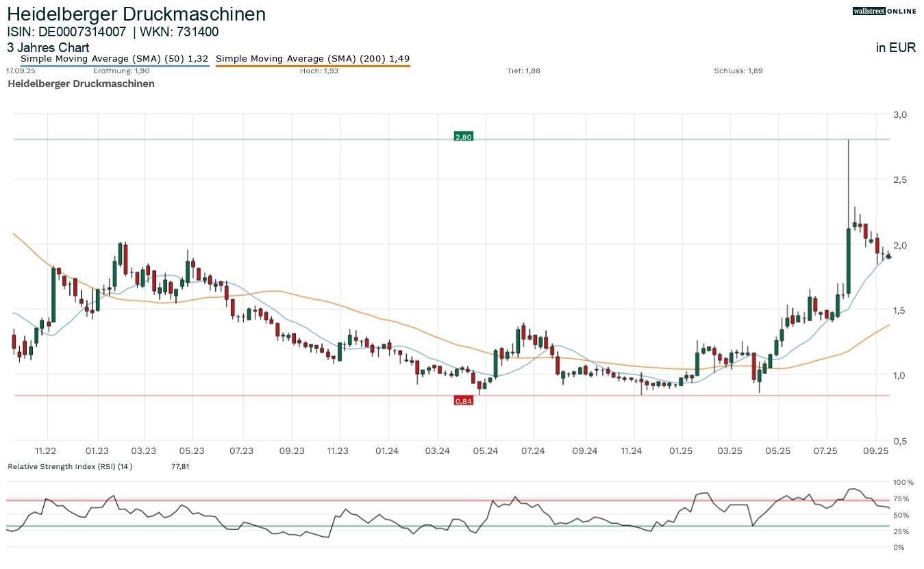Click the bold Heidelberger Druckmaschinen chart subtitle

pyautogui.click(x=81, y=84)
